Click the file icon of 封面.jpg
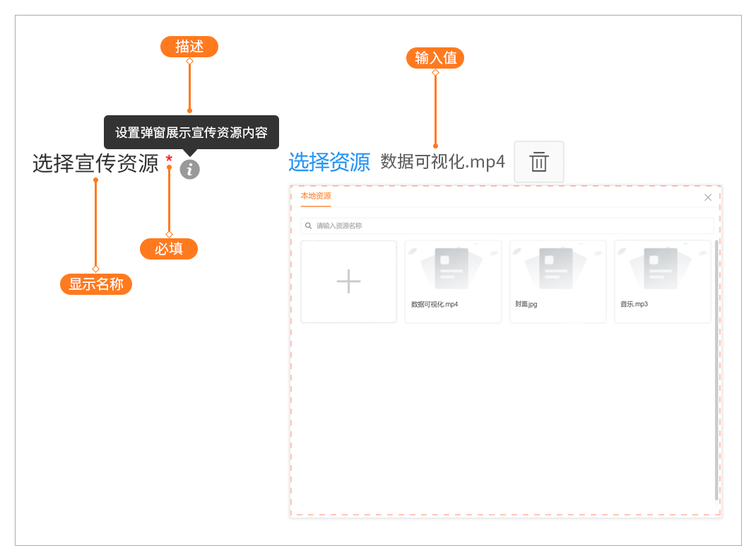Image resolution: width=756 pixels, height=560 pixels. coord(557,268)
